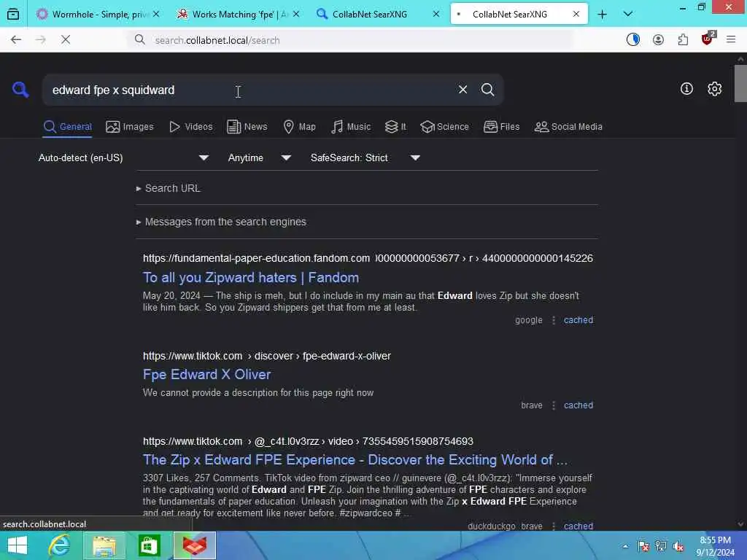Open Firefox account profile icon

click(x=659, y=40)
